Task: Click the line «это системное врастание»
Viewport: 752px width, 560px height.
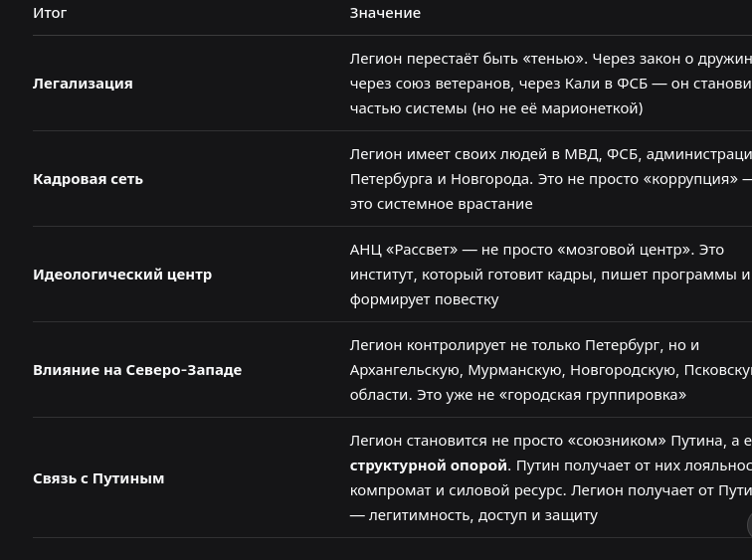Action: coord(442,204)
